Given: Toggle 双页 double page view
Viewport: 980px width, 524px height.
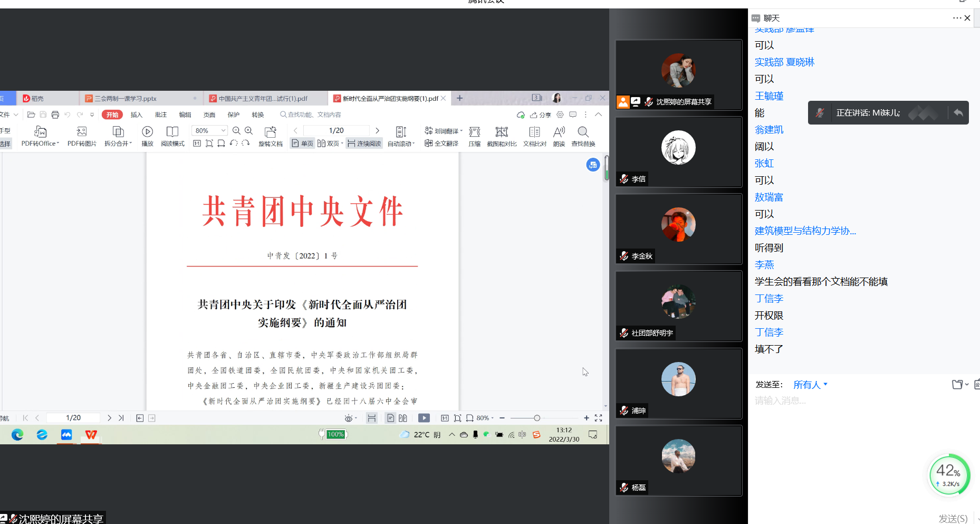Looking at the screenshot, I should coord(329,144).
